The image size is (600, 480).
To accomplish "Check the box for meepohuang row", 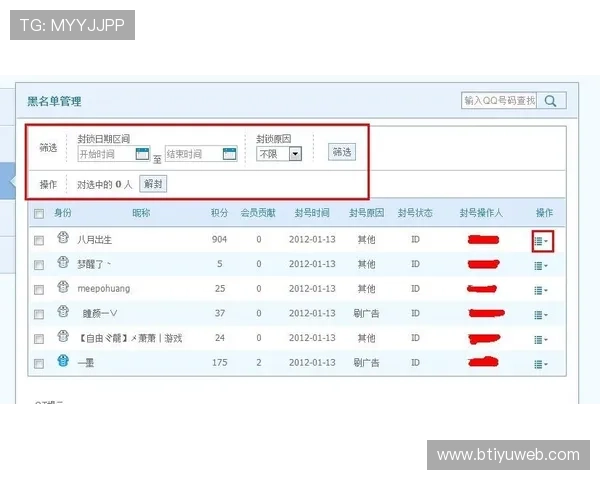I will click(39, 290).
